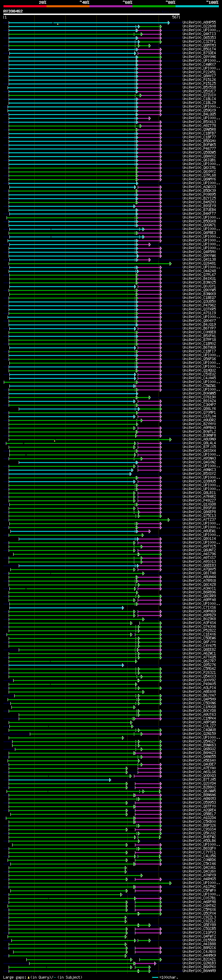Screen dimensions: 222x980
Task: Select hit UniRef100_Q7ZUI0
Action: [x=199, y=95]
